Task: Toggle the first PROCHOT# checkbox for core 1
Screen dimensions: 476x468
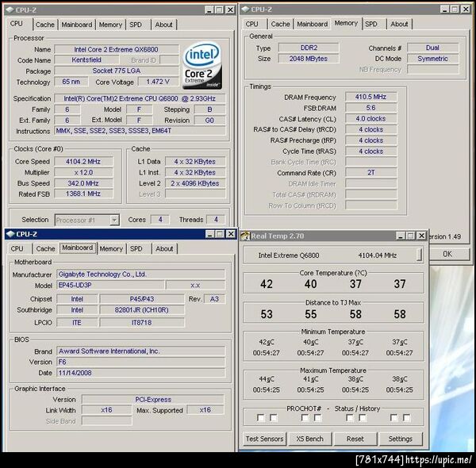Action: click(305, 418)
